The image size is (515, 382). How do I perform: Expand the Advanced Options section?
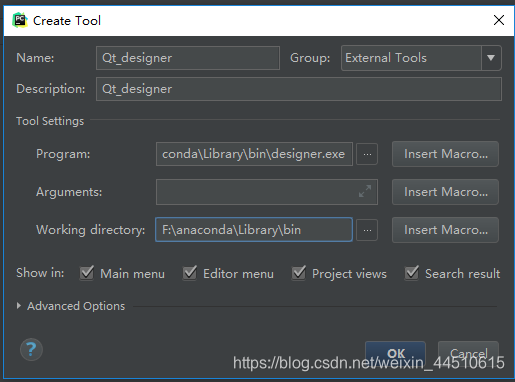[x=19, y=306]
